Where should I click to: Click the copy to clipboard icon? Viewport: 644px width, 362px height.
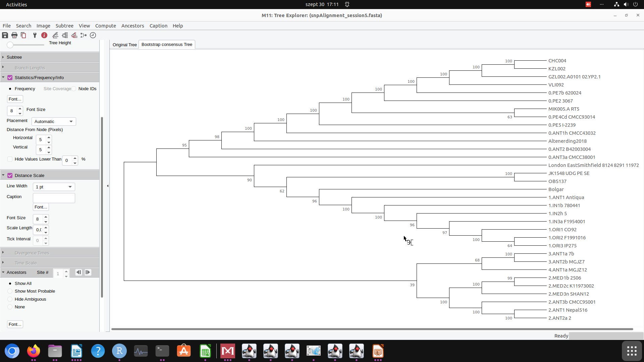click(x=23, y=35)
